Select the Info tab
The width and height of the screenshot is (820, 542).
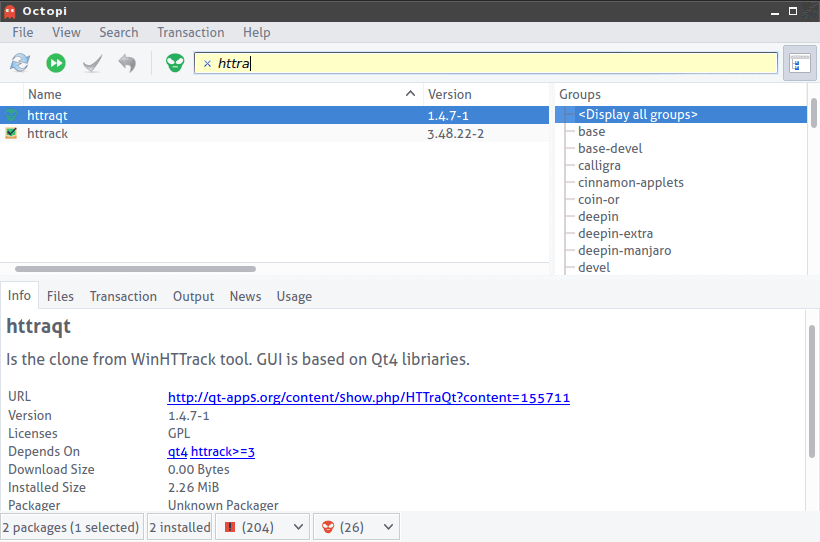point(19,296)
